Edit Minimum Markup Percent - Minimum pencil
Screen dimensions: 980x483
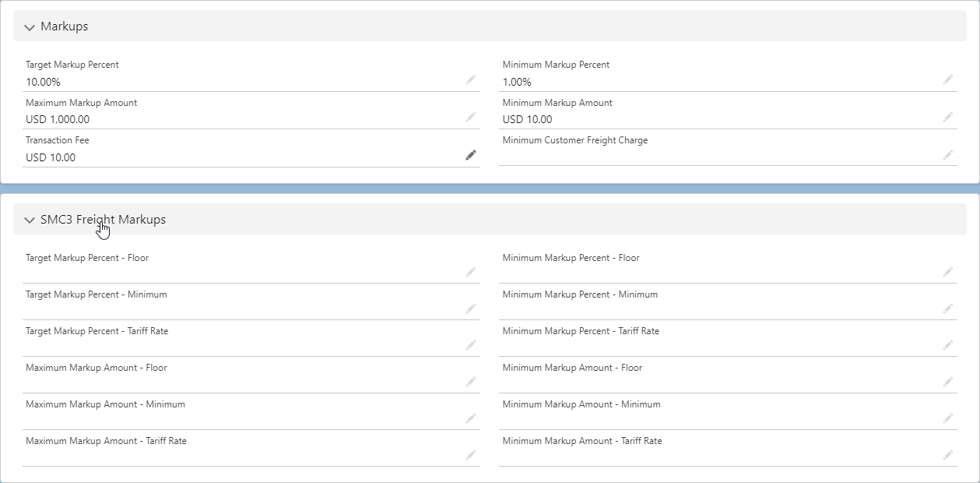tap(948, 308)
